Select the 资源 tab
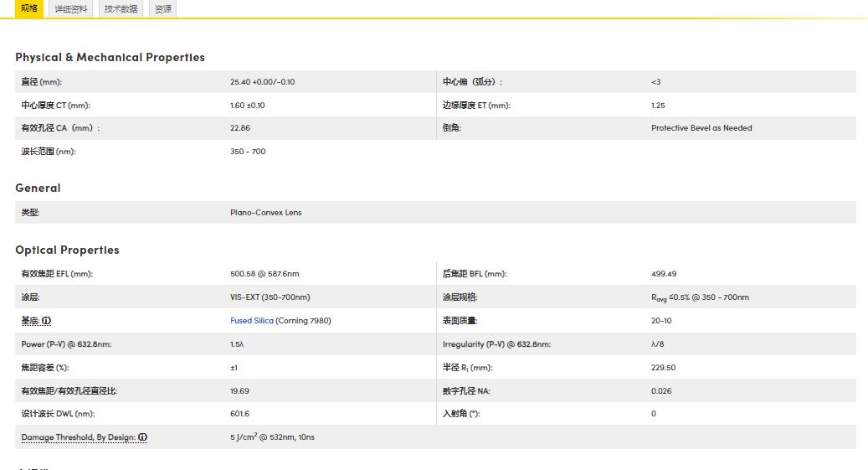 click(x=163, y=9)
